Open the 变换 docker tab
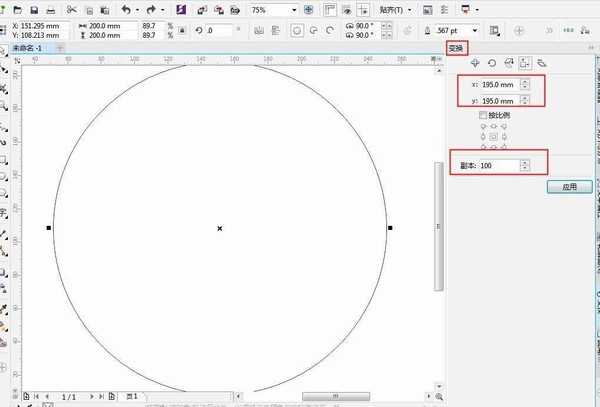The width and height of the screenshot is (600, 407). point(455,48)
